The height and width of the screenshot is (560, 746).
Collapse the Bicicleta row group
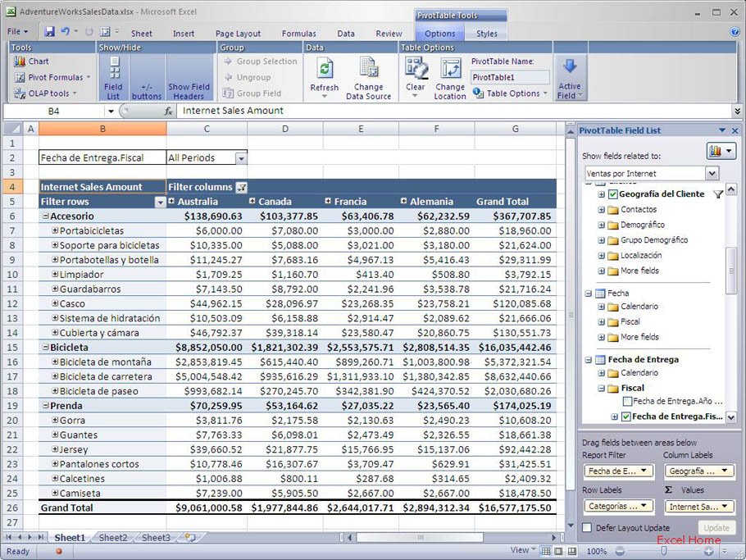click(46, 348)
